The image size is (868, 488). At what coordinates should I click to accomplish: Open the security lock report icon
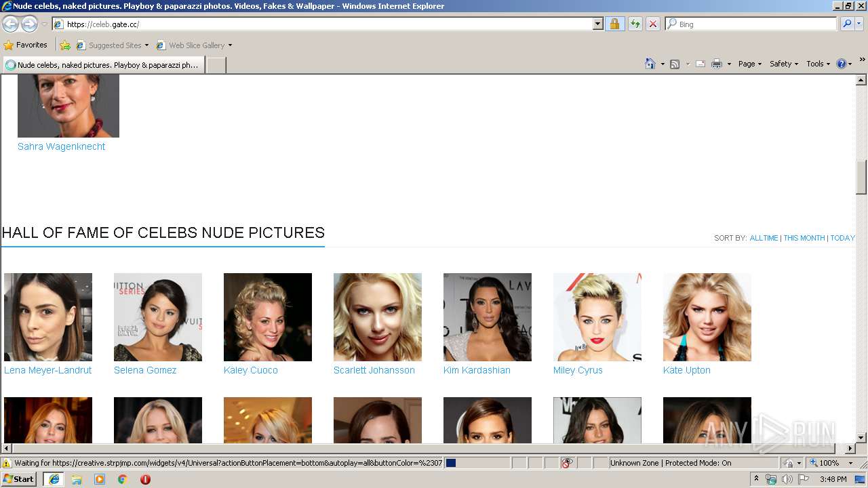pyautogui.click(x=614, y=24)
